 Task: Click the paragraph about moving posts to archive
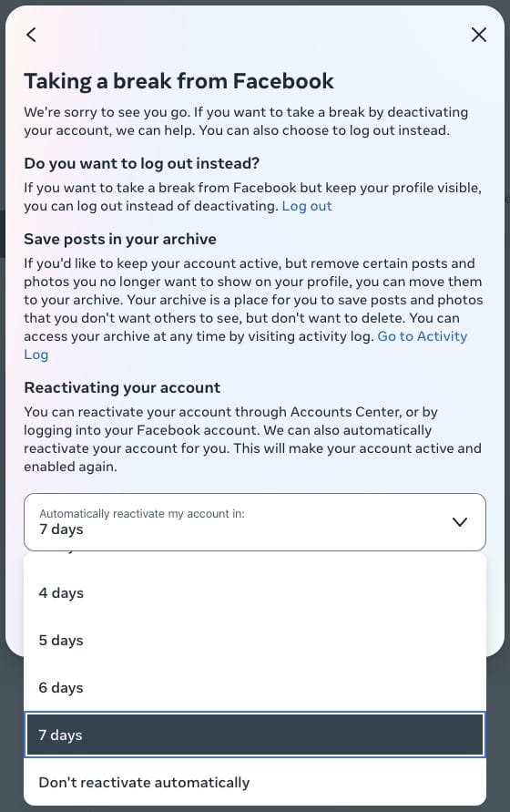tap(254, 309)
